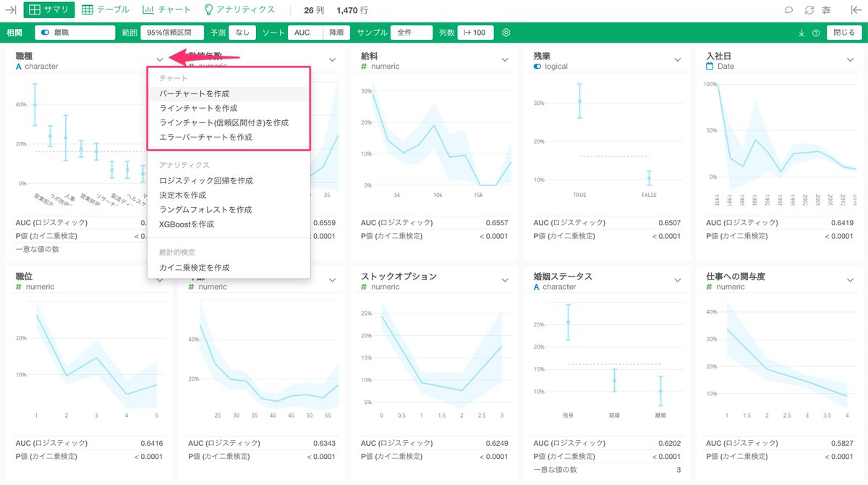Screen dimensions: 868x485
Task: Expand the 残業 card chevron menu
Action: tap(678, 60)
